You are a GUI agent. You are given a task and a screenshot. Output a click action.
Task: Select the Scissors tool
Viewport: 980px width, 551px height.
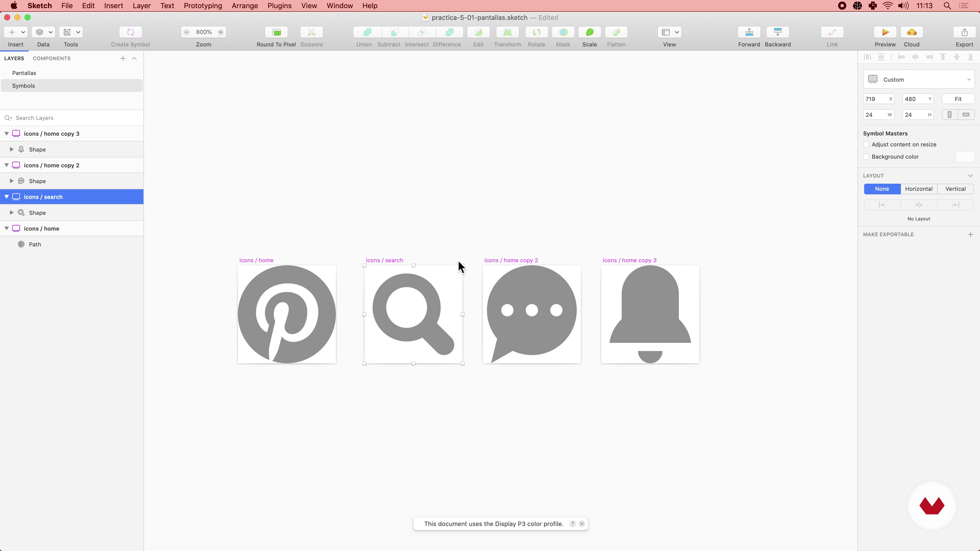point(312,32)
